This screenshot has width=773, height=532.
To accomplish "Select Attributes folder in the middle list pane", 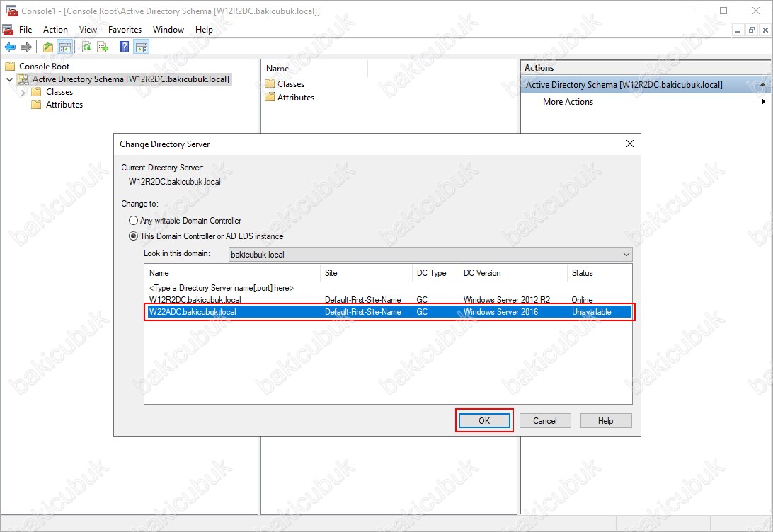I will pos(296,97).
